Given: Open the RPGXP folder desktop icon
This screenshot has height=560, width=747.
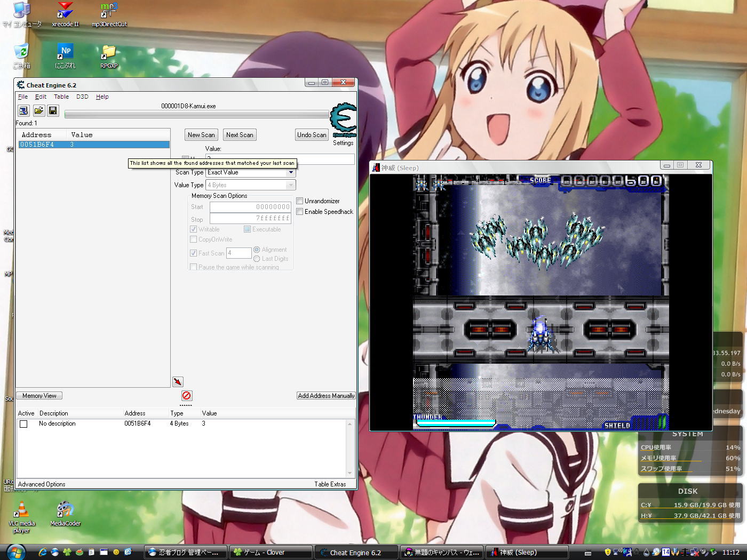Looking at the screenshot, I should coord(109,56).
